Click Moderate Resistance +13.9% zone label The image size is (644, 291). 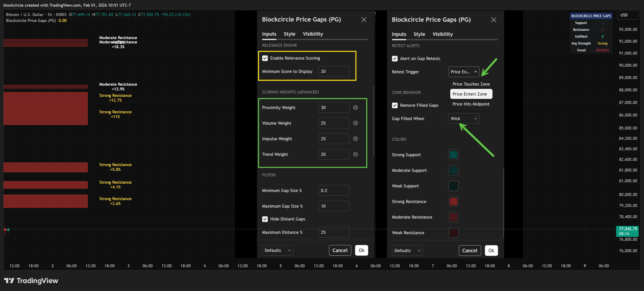118,87
